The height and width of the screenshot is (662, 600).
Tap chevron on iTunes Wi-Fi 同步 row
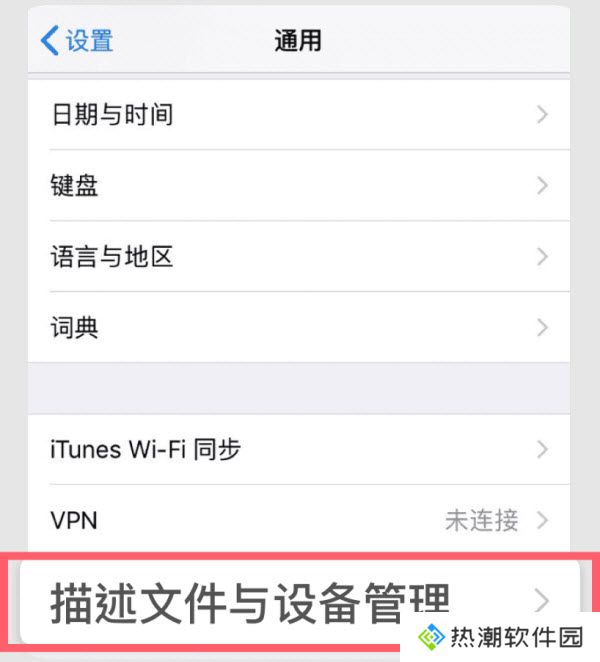[x=542, y=449]
